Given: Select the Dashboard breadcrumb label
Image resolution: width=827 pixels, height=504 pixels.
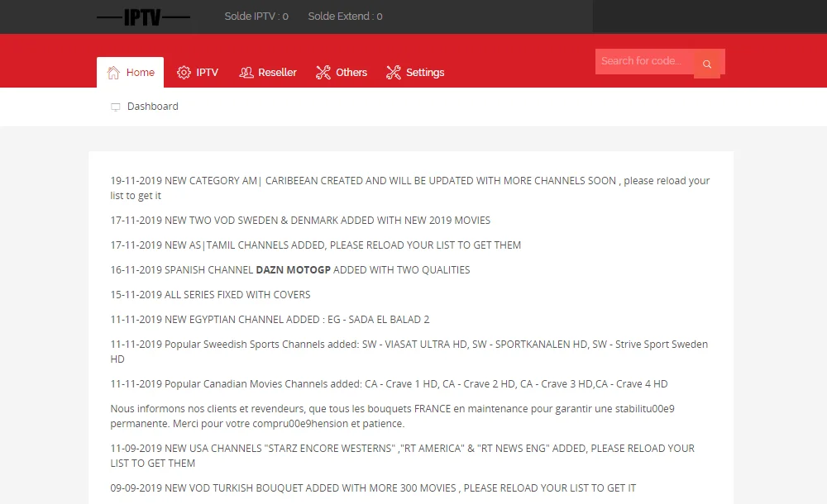Looking at the screenshot, I should pos(153,107).
